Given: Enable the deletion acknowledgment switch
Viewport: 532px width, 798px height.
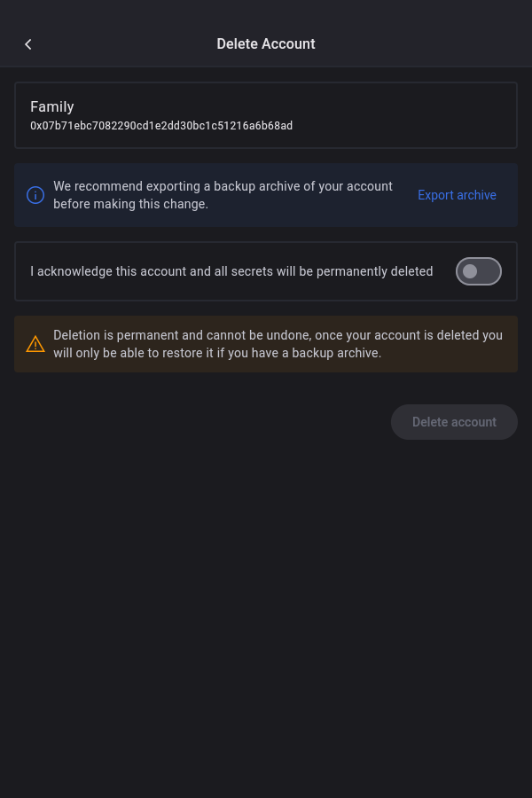Looking at the screenshot, I should [479, 271].
